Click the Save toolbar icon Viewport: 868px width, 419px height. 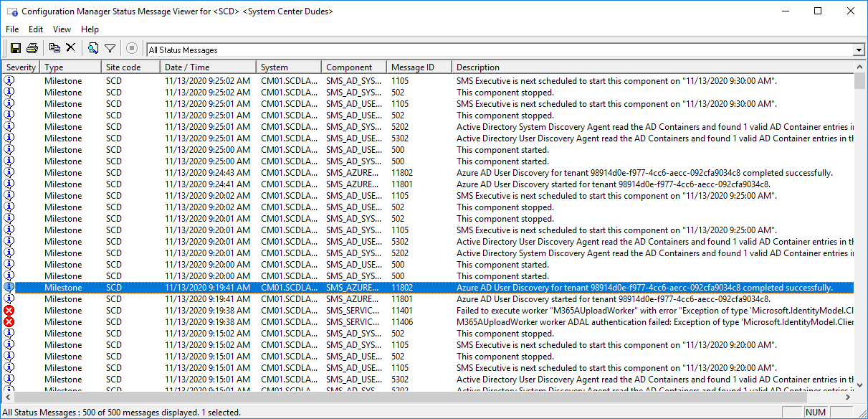[x=15, y=47]
